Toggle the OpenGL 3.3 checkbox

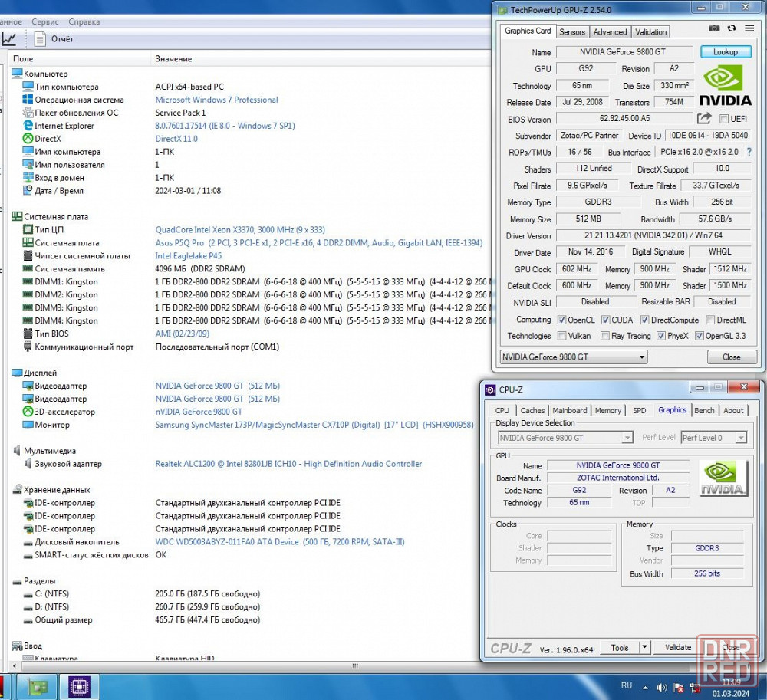699,336
